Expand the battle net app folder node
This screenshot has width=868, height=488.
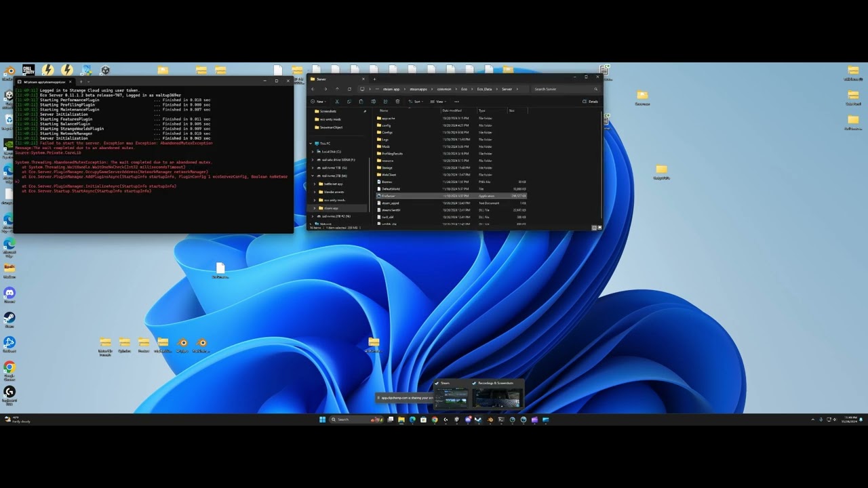[x=316, y=184]
